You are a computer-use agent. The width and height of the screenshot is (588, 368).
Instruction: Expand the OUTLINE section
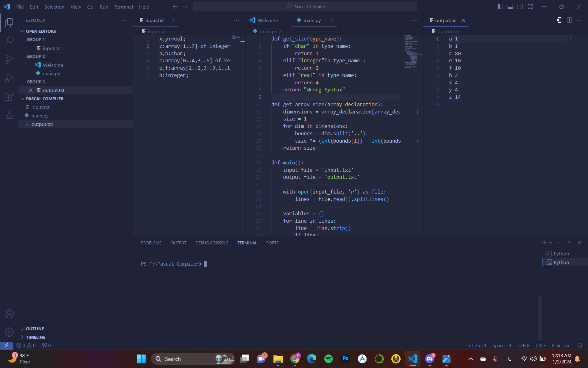point(35,329)
